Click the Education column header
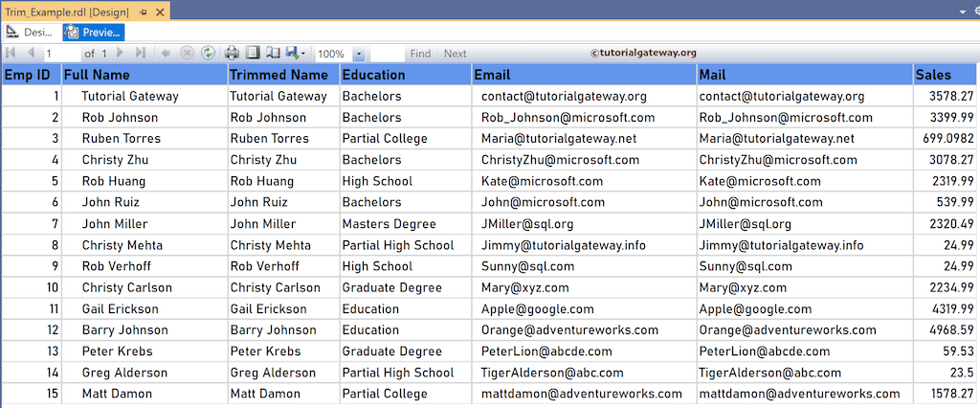The height and width of the screenshot is (408, 980). point(406,75)
